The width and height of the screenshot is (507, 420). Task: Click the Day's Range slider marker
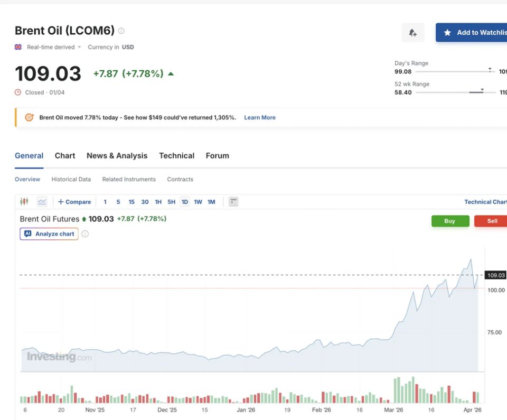(x=490, y=70)
